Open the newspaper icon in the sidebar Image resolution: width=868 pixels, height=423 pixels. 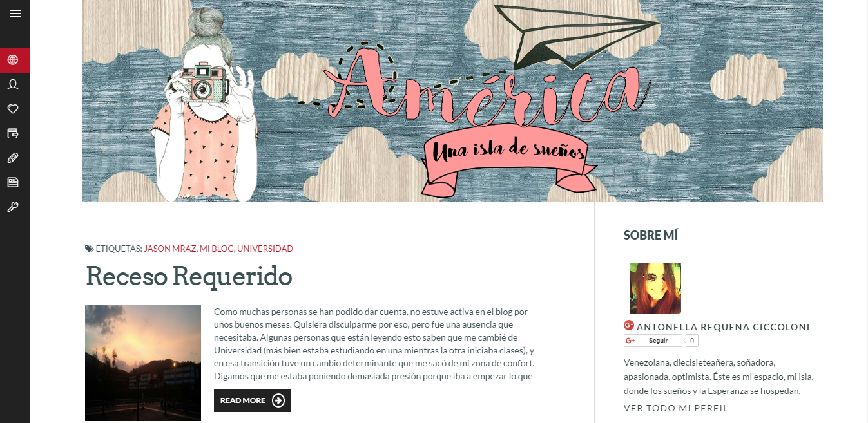13,182
